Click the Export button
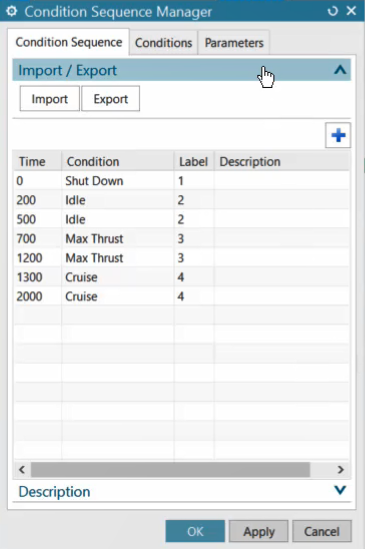Screen dimensions: 365x549 point(111,99)
